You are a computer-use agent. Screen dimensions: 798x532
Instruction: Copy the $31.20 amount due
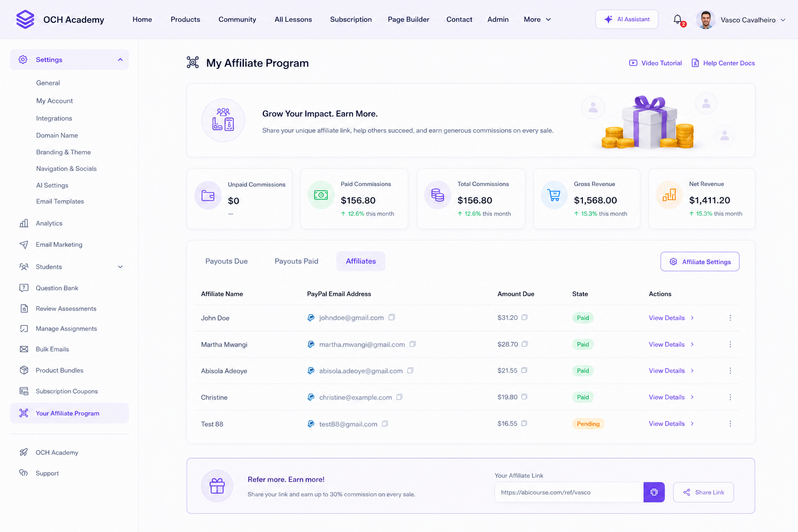tap(525, 317)
